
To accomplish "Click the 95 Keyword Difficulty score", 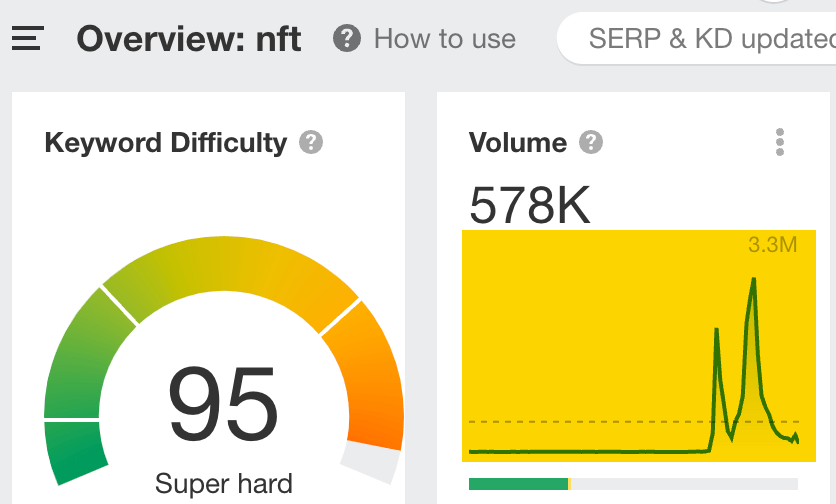I will pos(223,404).
